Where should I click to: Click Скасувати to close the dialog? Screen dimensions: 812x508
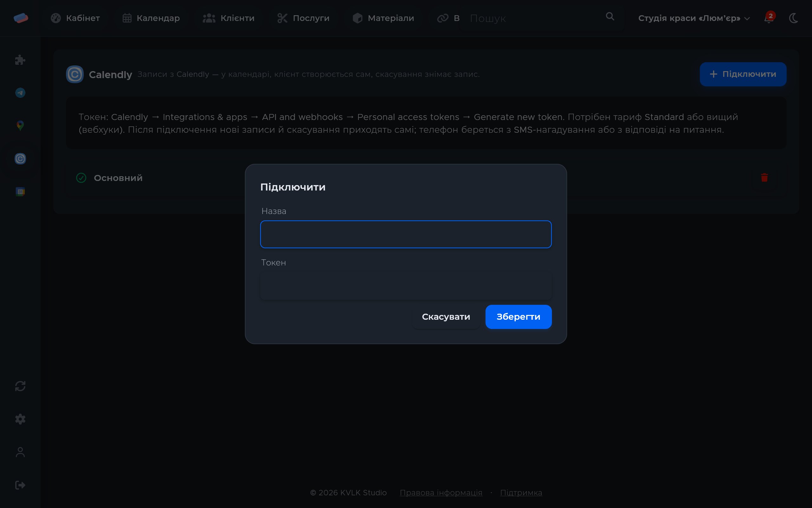[446, 317]
